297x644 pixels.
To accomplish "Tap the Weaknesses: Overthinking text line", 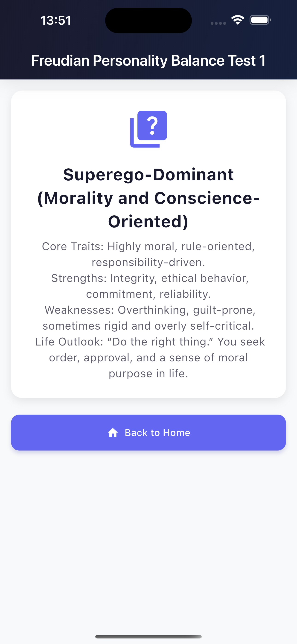I will (x=150, y=310).
